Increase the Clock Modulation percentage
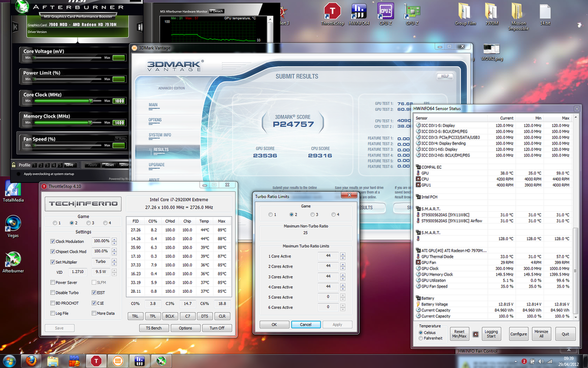The image size is (588, 368). point(114,239)
